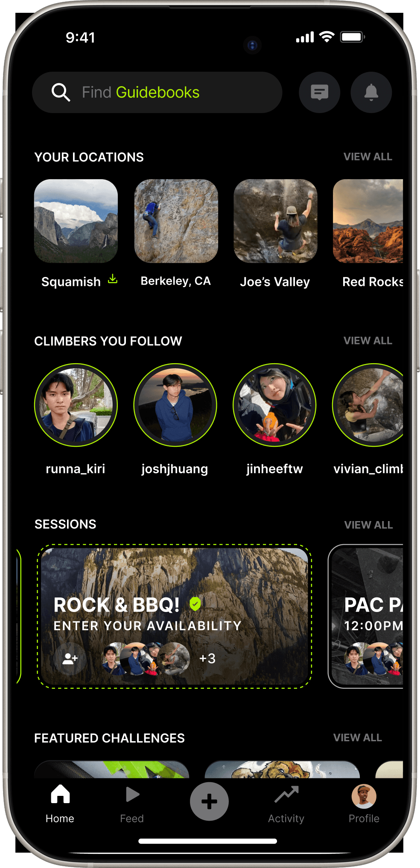Go to the Home tab
The image size is (420, 868).
(x=60, y=804)
